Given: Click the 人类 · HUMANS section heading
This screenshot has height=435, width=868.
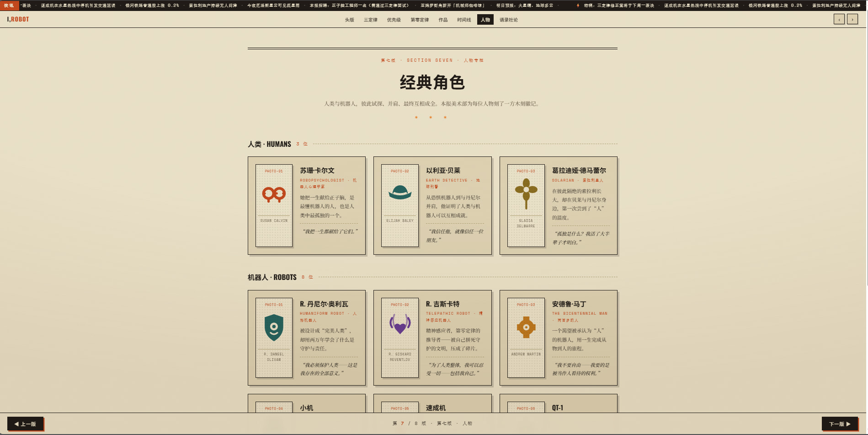Looking at the screenshot, I should click(x=270, y=144).
